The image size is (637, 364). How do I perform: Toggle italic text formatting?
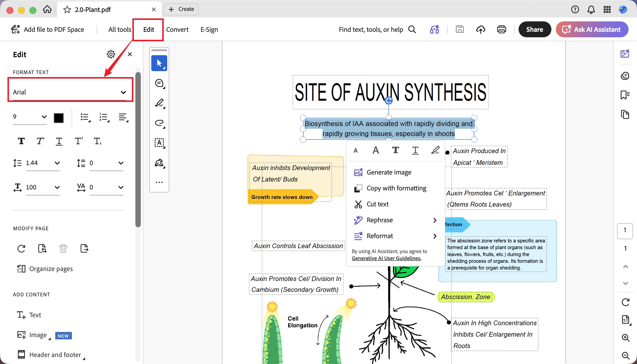pos(40,141)
